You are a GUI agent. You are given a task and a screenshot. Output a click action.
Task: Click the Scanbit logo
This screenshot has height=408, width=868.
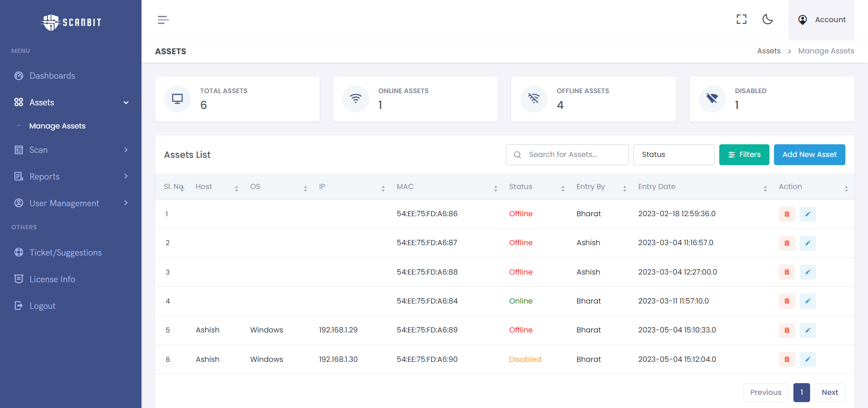coord(71,22)
